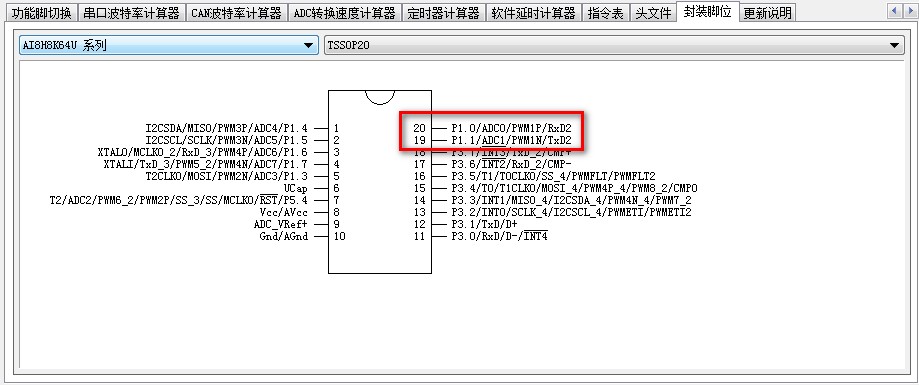Click pin 5 label T2CLKO/MOSI/PWM2N/ADC3/P1.3
This screenshot has height=385, width=919.
click(227, 176)
